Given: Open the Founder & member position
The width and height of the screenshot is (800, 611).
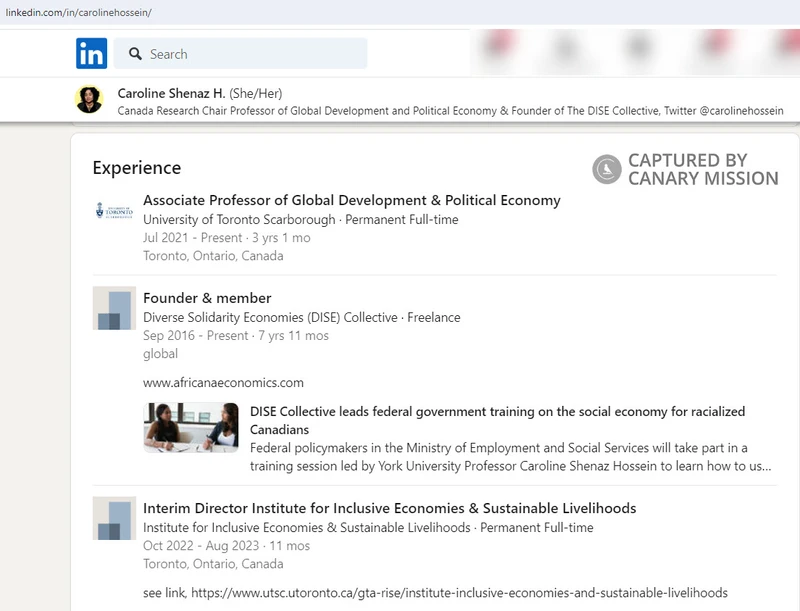Looking at the screenshot, I should [x=207, y=298].
